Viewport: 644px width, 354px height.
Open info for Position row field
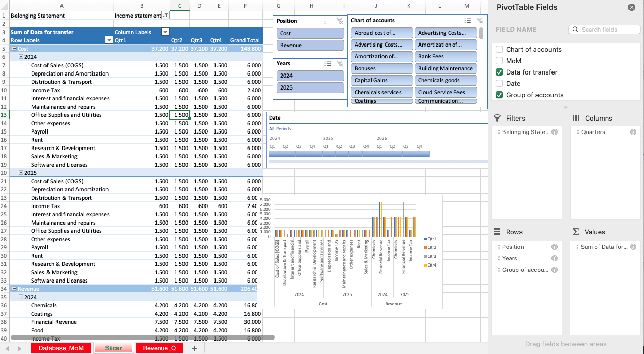pyautogui.click(x=554, y=247)
